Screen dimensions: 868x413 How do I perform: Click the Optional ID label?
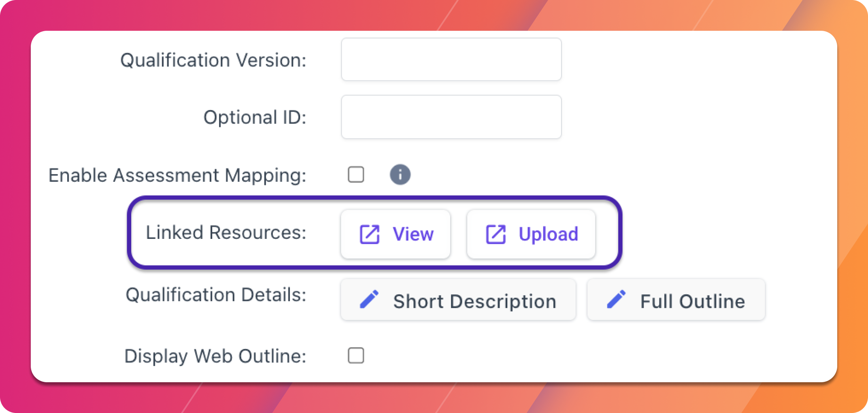255,117
